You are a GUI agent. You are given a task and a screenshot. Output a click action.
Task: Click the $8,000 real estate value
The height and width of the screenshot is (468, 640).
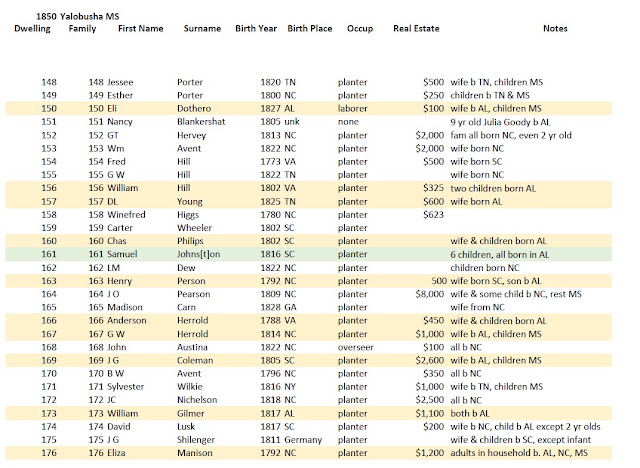pos(429,294)
